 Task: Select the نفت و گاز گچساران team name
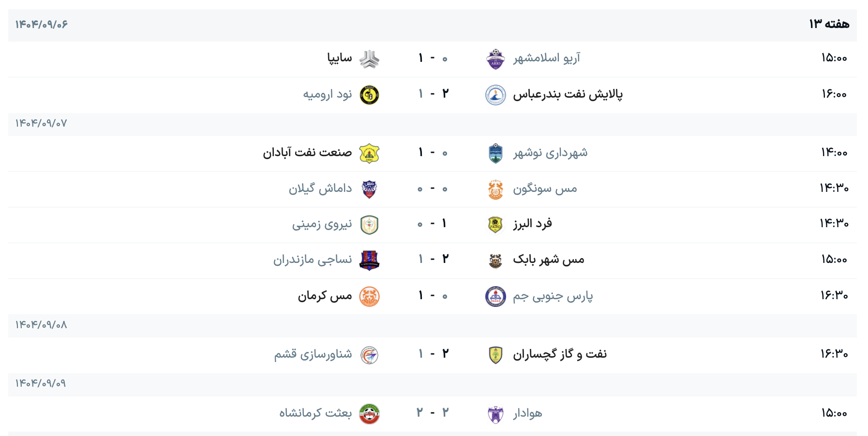tap(559, 354)
